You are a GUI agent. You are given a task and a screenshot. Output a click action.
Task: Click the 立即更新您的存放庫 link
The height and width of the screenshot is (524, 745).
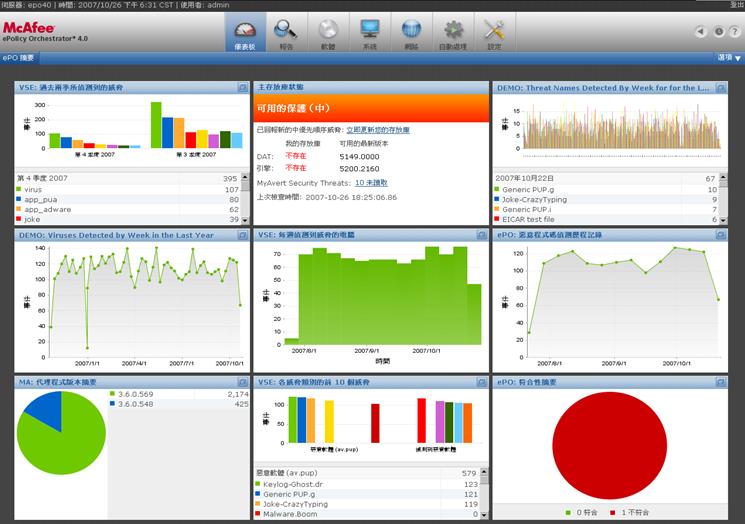pos(378,130)
